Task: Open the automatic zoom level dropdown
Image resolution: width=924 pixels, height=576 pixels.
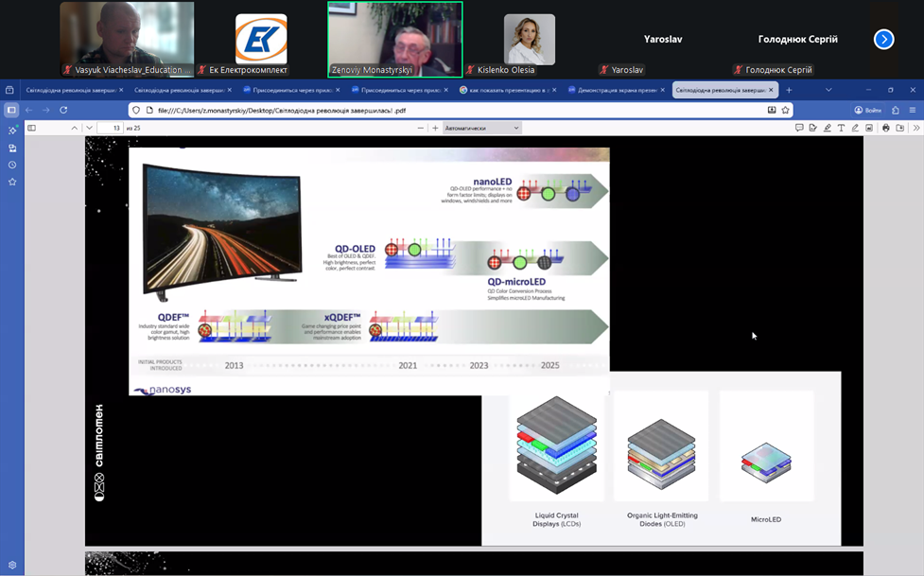Action: click(x=482, y=128)
